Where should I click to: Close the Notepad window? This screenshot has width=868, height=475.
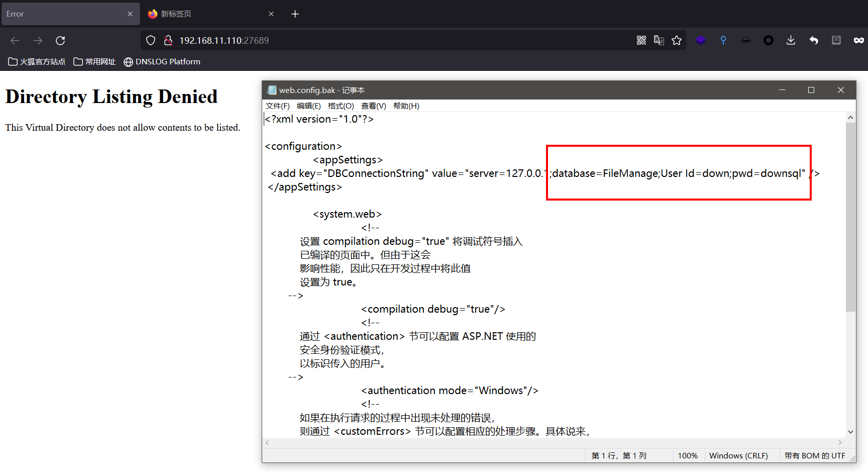(x=841, y=90)
